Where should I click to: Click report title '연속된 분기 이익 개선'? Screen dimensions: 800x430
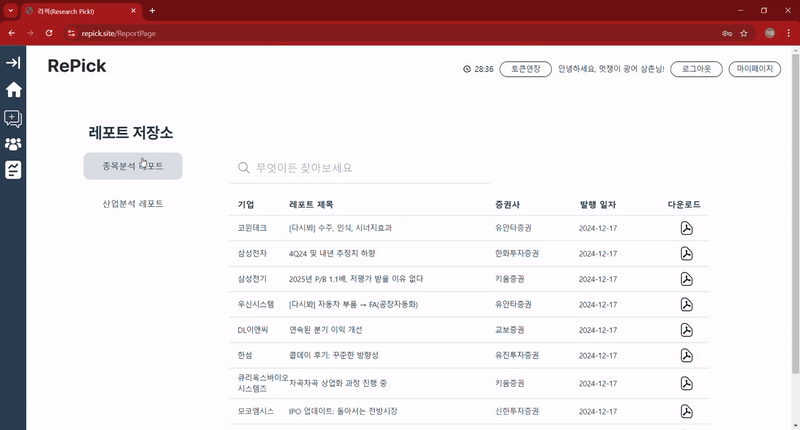326,330
